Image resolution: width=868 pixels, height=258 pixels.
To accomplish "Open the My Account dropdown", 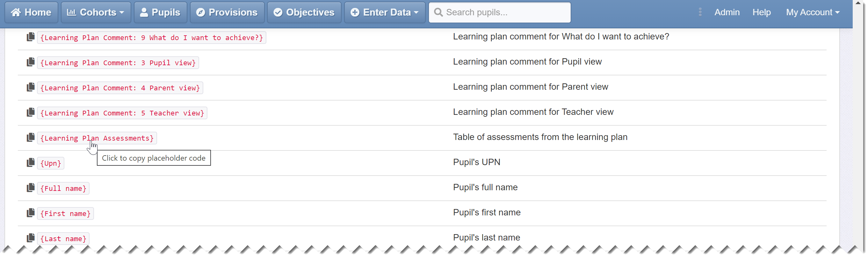I will click(x=813, y=12).
